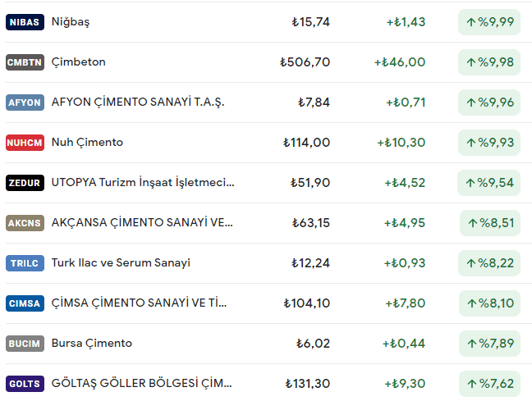The height and width of the screenshot is (401, 532).
Task: Click the AFYON ticker badge
Action: point(25,103)
